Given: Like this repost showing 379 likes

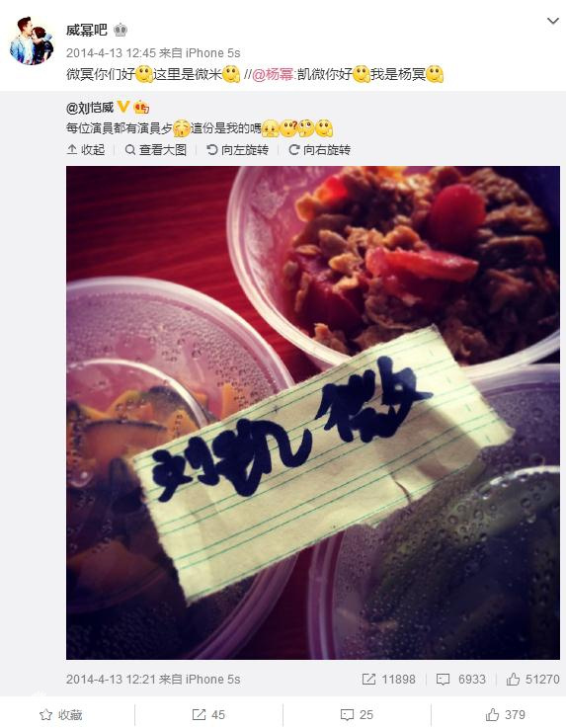Looking at the screenshot, I should pyautogui.click(x=505, y=714).
